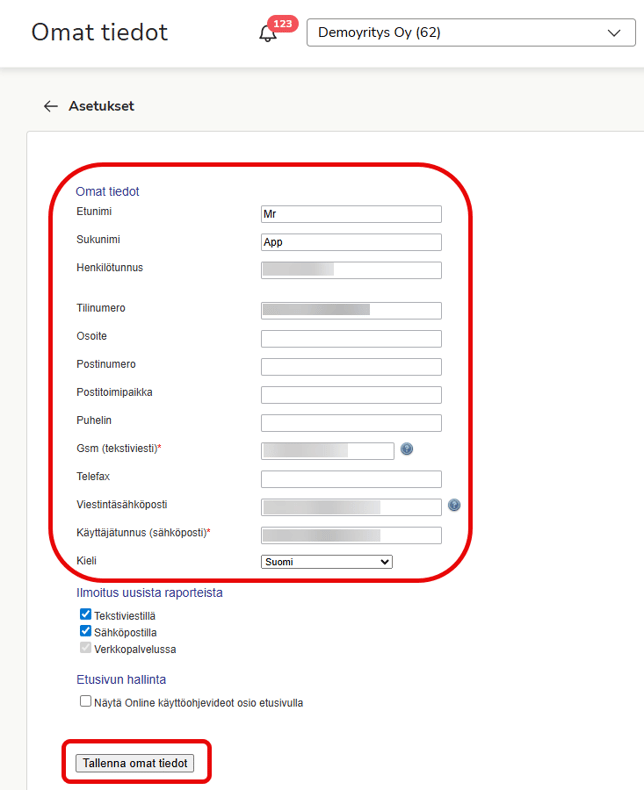
Task: Enable Näytä Online käyttöohjevideot checkbox
Action: tap(86, 702)
